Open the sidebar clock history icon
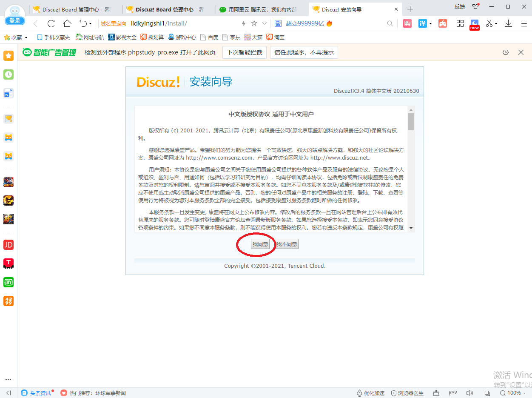Viewport: 532px width, 398px height. coord(9,74)
